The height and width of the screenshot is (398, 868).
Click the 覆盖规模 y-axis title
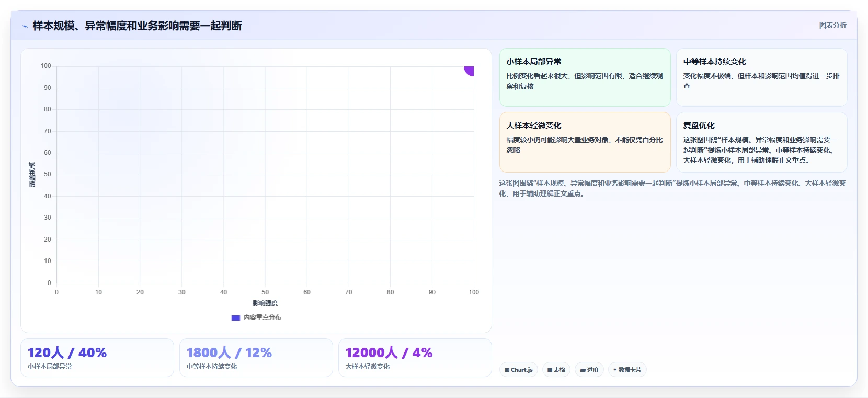pos(32,175)
